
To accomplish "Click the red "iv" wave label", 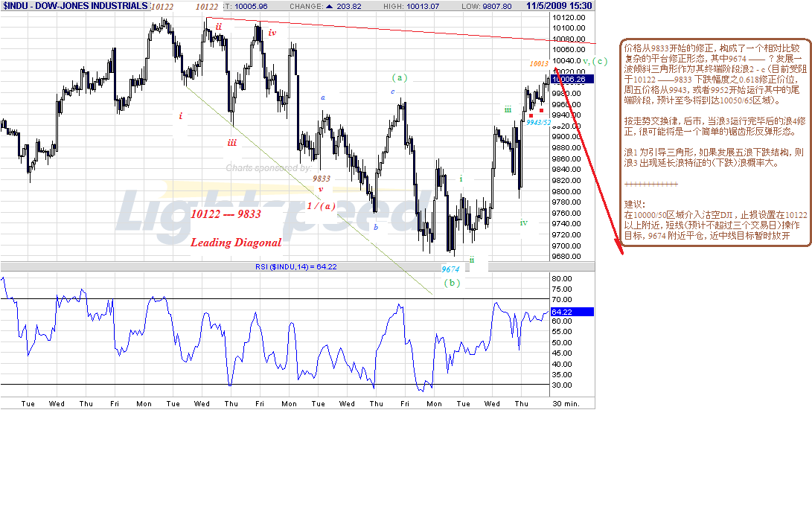I will coord(272,33).
